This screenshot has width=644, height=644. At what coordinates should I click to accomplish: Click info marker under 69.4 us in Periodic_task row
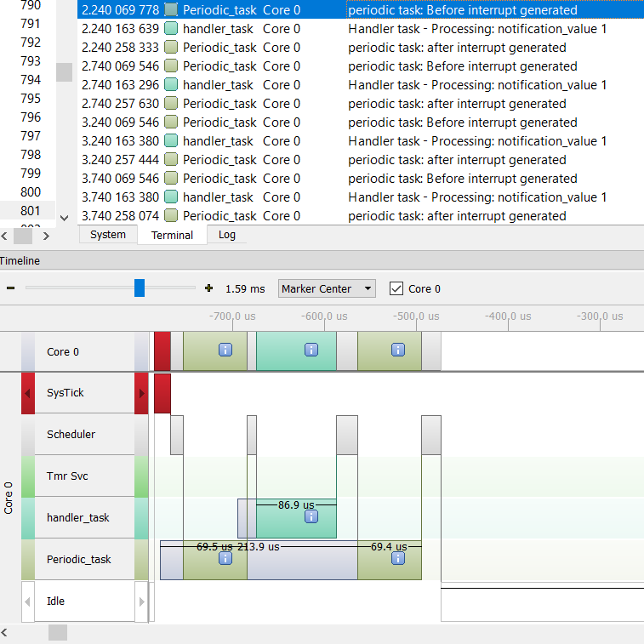pyautogui.click(x=398, y=559)
